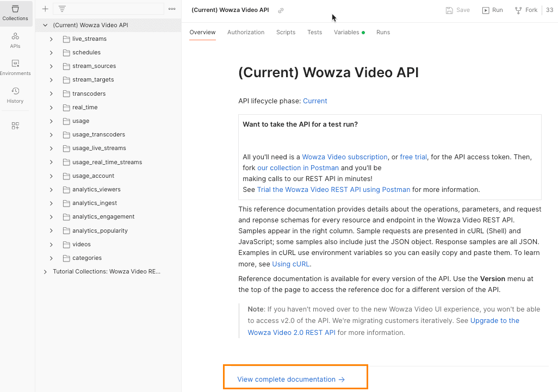Switch to the Authorization tab
The image size is (558, 392).
pyautogui.click(x=246, y=32)
